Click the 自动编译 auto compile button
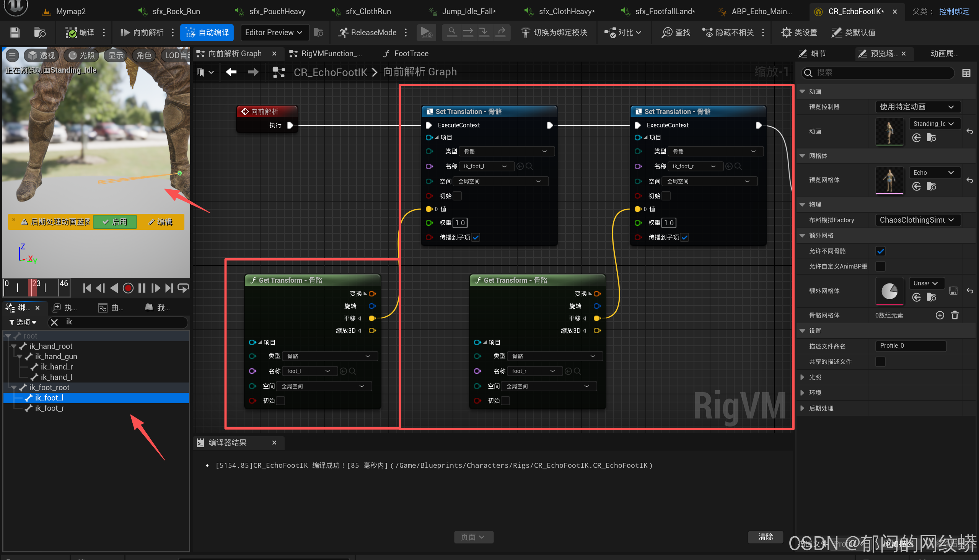The height and width of the screenshot is (560, 979). (x=208, y=32)
